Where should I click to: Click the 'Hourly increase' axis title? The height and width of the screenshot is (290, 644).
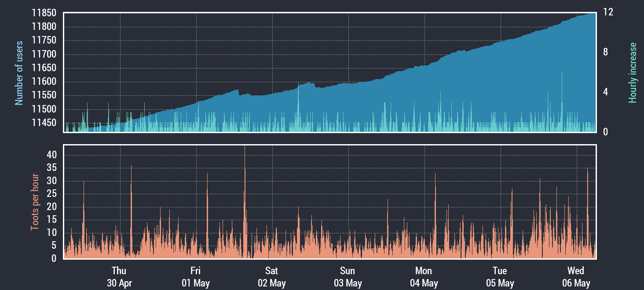point(633,73)
